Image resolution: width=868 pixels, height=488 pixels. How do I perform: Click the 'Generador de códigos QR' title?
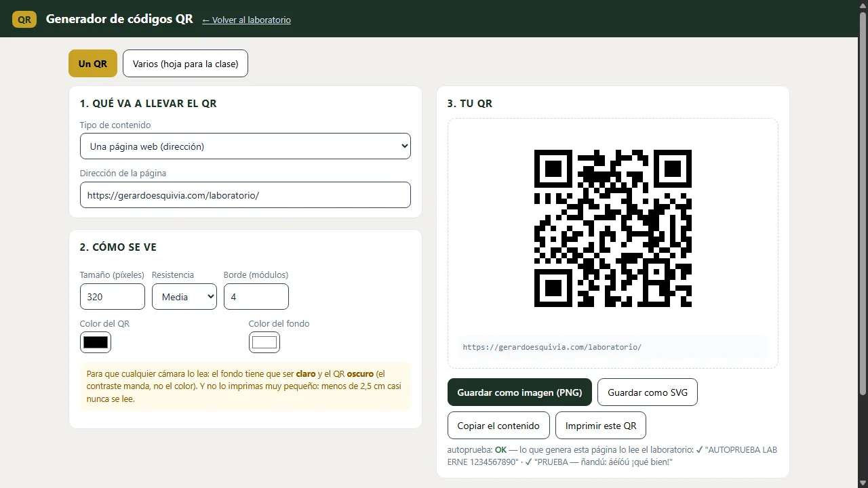pos(119,19)
